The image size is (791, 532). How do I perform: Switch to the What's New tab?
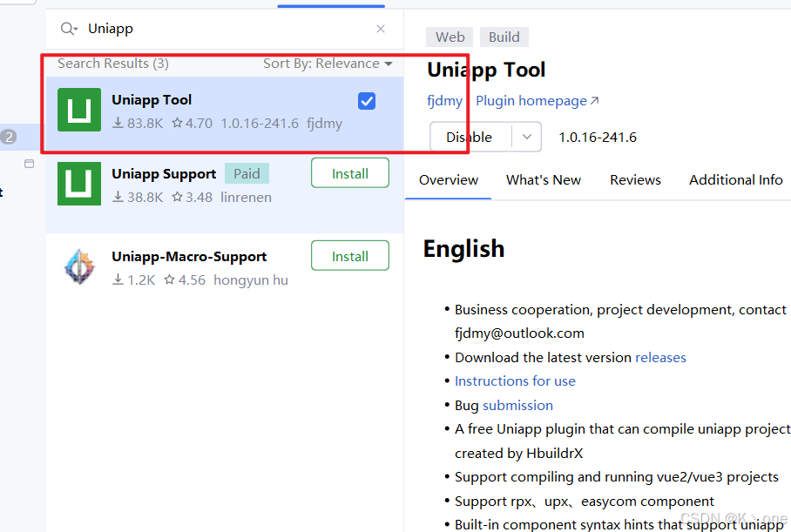click(544, 180)
